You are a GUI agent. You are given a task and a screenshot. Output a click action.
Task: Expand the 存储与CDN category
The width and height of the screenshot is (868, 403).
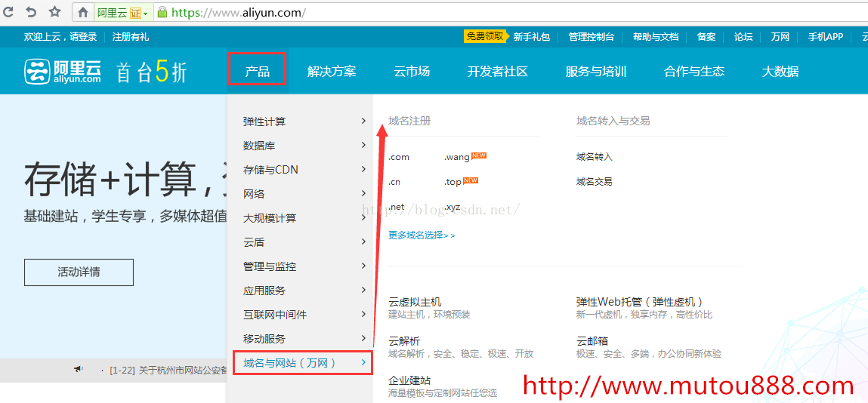click(300, 170)
